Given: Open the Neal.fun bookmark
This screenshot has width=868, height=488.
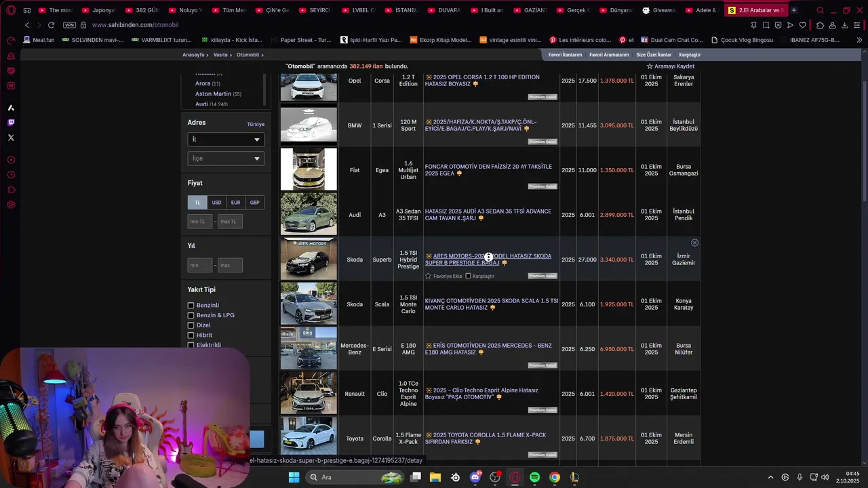Looking at the screenshot, I should [x=38, y=40].
